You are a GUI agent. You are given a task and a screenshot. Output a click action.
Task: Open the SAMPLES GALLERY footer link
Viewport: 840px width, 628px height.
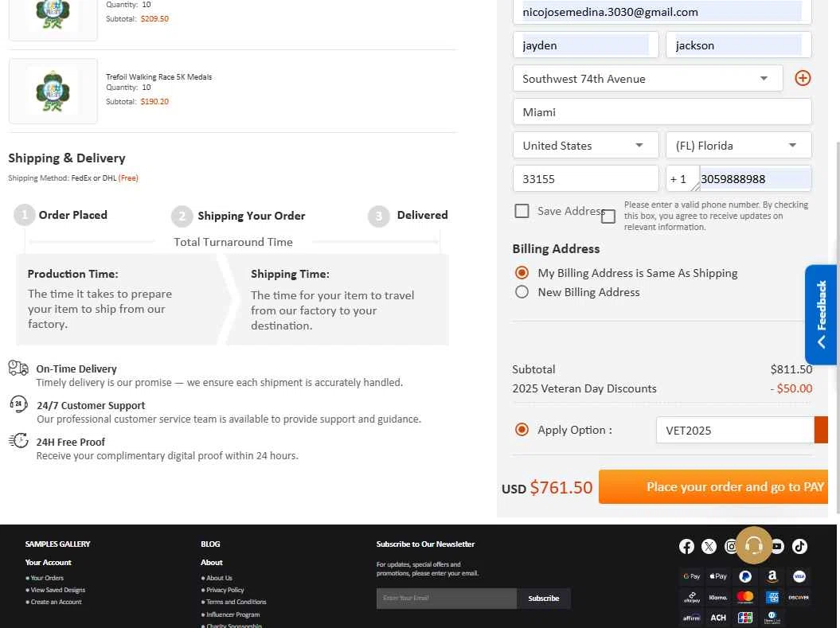click(x=57, y=544)
